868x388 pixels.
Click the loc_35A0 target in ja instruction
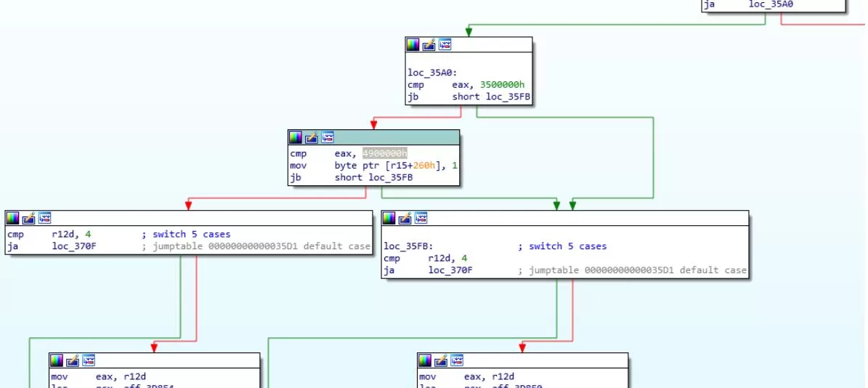(771, 4)
